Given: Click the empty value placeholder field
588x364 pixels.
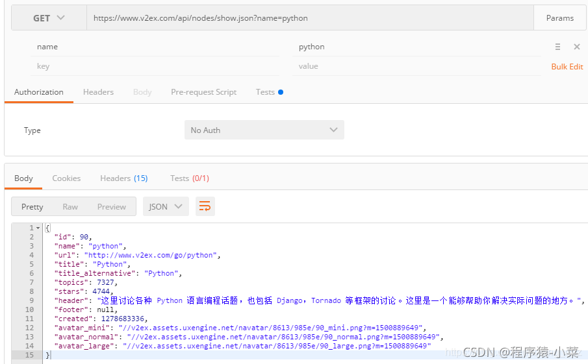Looking at the screenshot, I should (416, 66).
